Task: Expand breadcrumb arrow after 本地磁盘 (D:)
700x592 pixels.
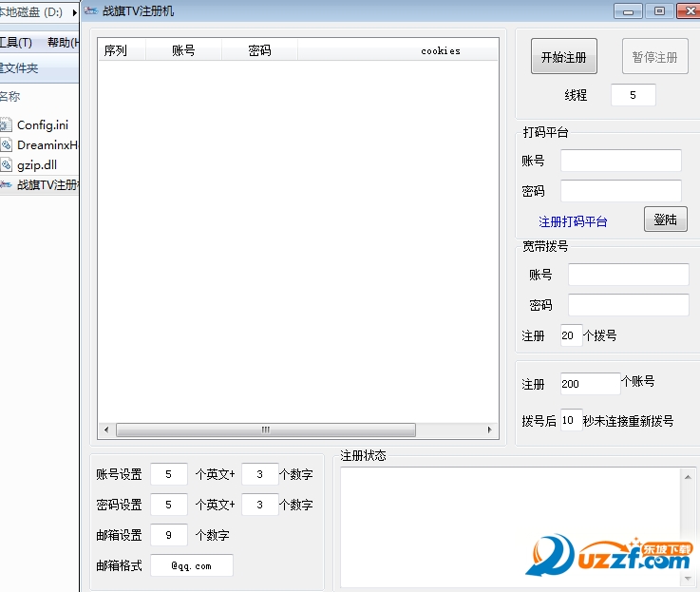Action: point(74,12)
